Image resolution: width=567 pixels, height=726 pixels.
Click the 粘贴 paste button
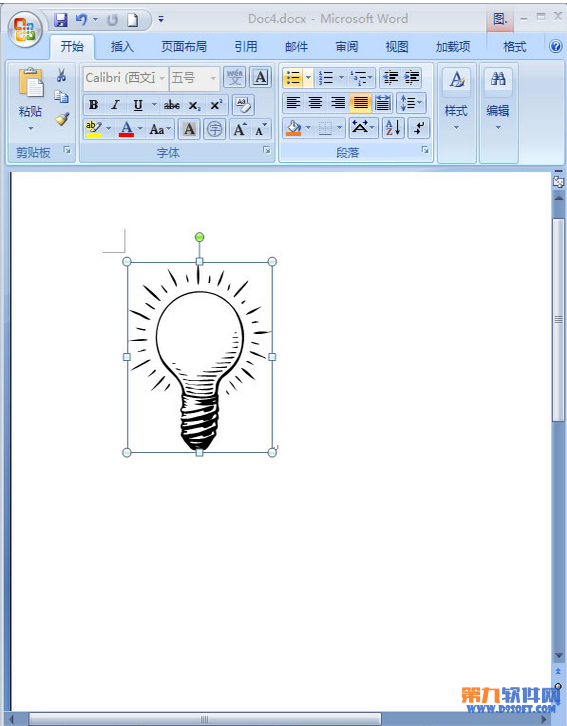[31, 99]
